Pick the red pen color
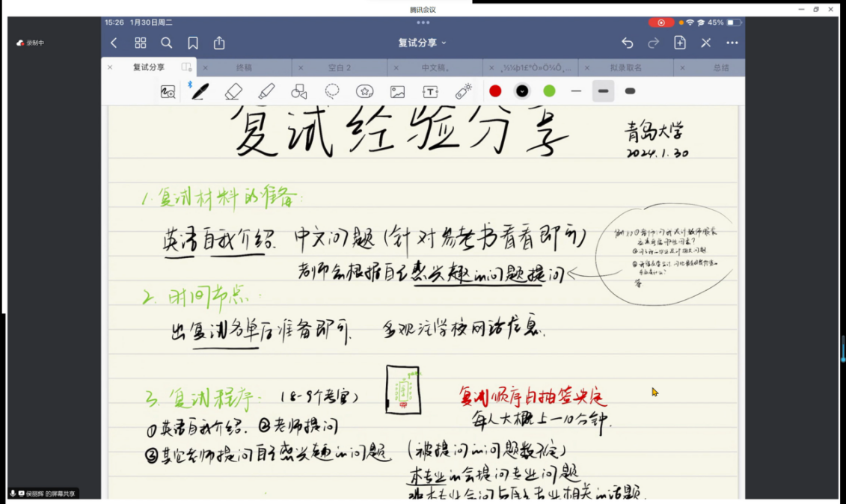Screen dimensions: 846x504 pyautogui.click(x=495, y=91)
